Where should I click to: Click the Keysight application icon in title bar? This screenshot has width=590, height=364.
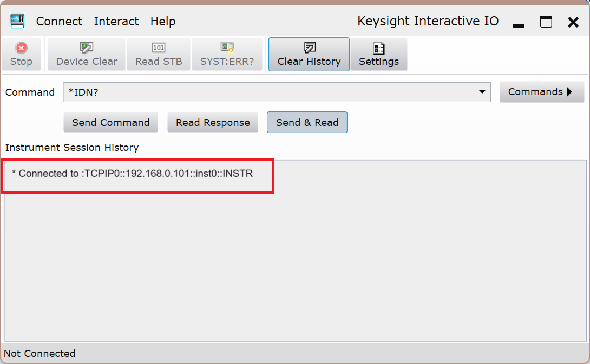tap(17, 21)
